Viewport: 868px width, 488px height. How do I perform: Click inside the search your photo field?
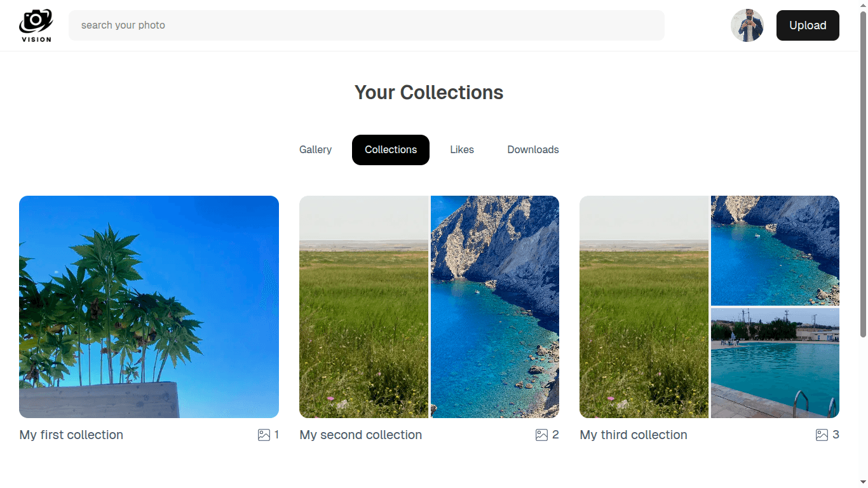318,25
